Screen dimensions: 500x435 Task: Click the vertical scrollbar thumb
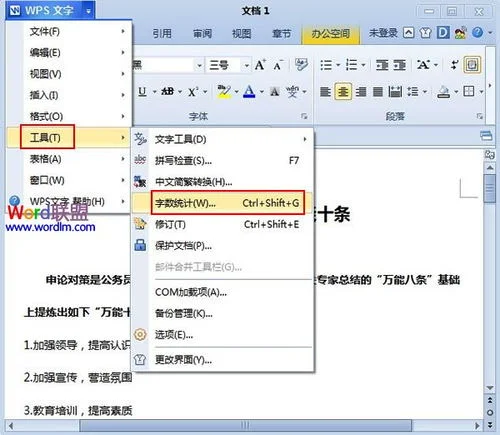[490, 187]
